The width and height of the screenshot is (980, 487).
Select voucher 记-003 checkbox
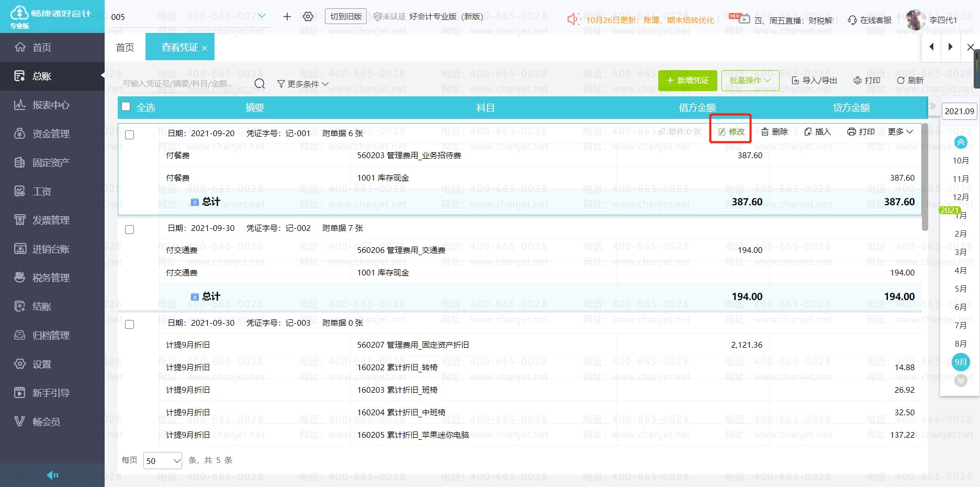tap(130, 325)
